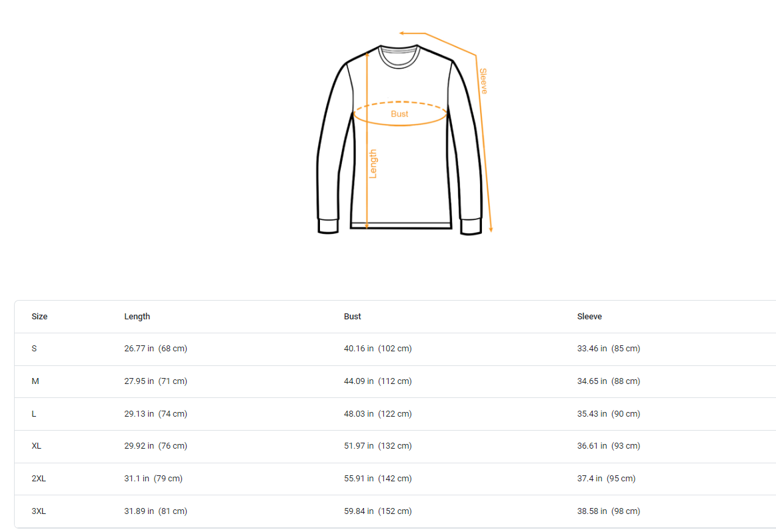Click the Size column header
776x532 pixels.
tap(39, 317)
